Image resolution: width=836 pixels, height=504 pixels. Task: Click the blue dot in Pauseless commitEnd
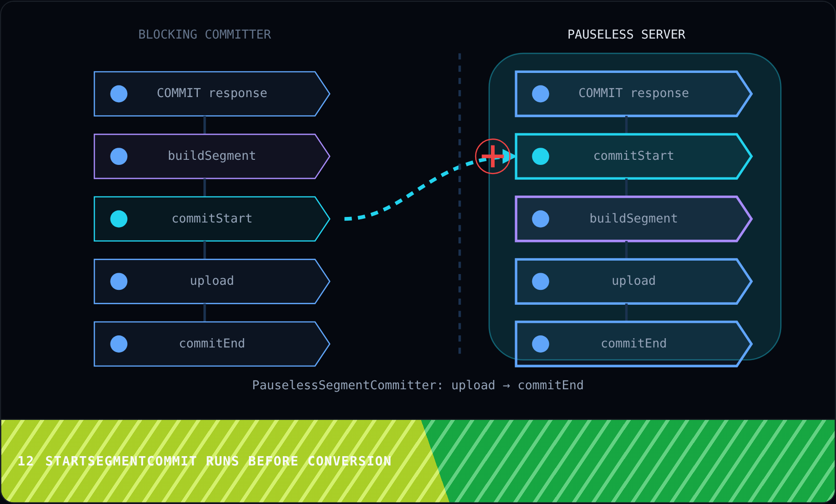541,344
